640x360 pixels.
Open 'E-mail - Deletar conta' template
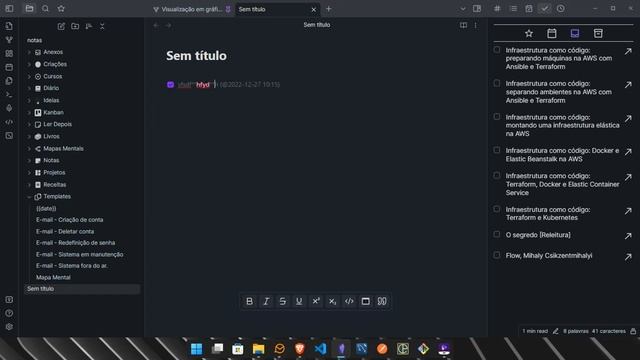point(65,231)
